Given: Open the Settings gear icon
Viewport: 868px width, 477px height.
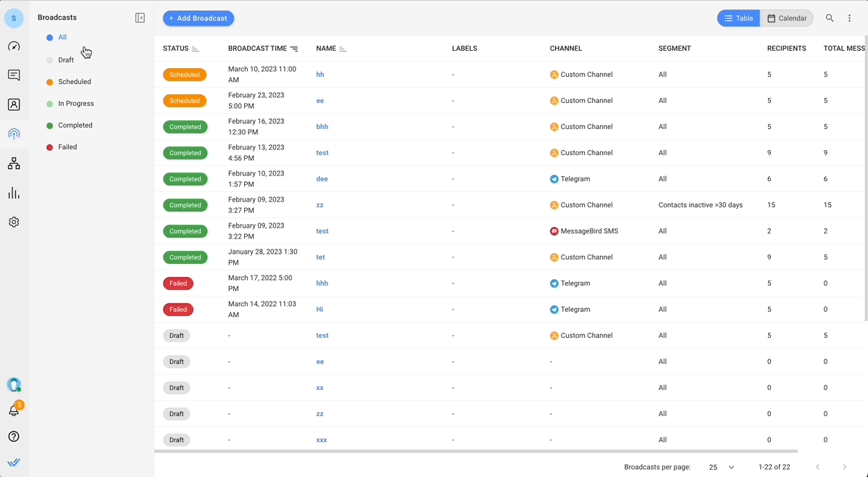Looking at the screenshot, I should pyautogui.click(x=14, y=223).
